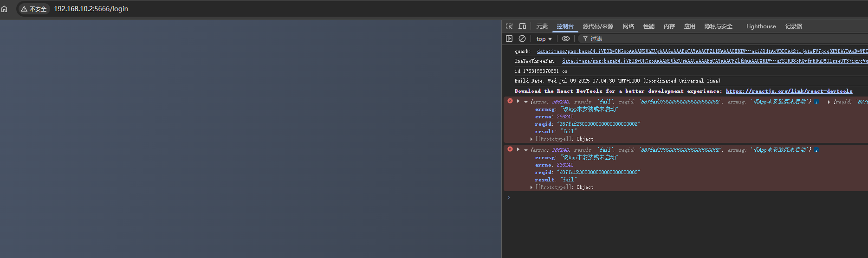
Task: Open the 网络 tab
Action: 628,26
